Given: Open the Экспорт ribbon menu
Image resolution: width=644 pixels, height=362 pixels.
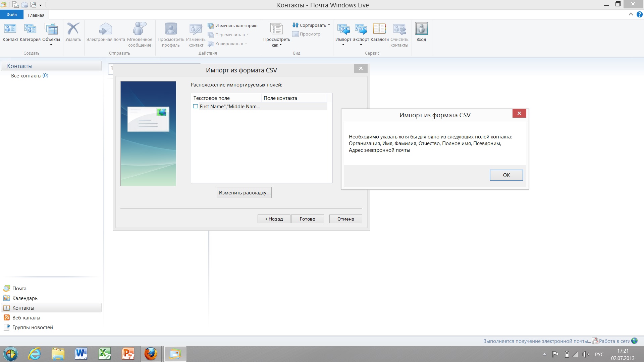Looking at the screenshot, I should coord(361,34).
